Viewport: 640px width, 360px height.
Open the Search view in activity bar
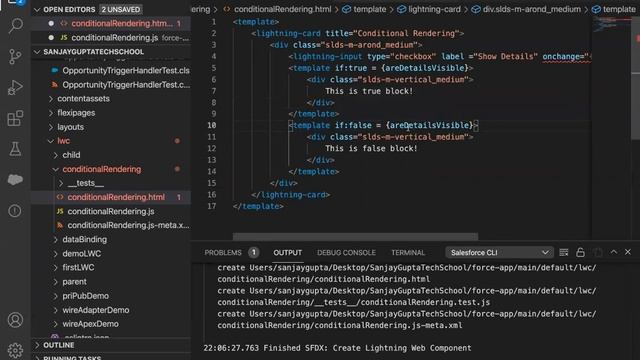pyautogui.click(x=15, y=26)
